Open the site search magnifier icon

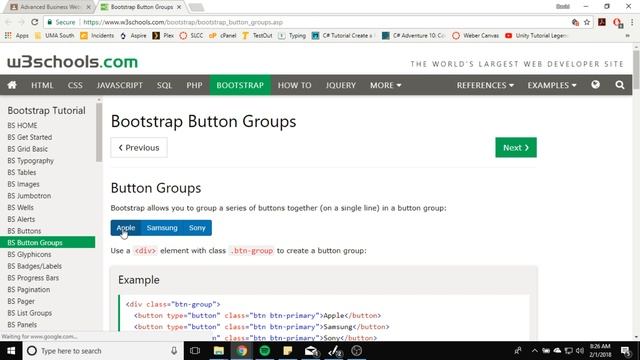pyautogui.click(x=620, y=85)
